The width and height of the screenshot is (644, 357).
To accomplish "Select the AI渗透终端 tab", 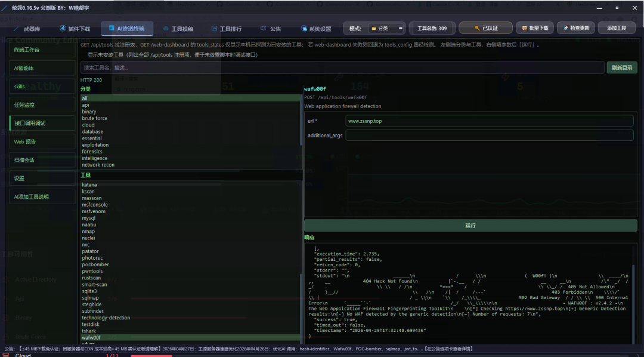I will tap(127, 29).
